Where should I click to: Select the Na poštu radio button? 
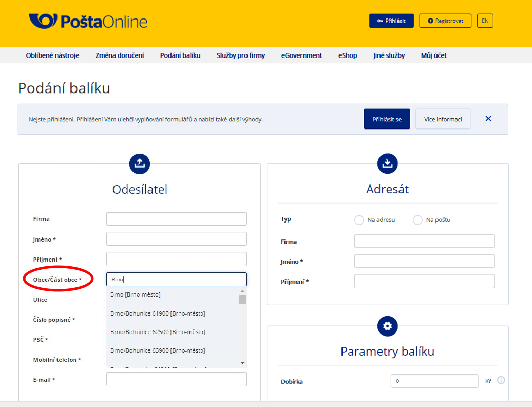pyautogui.click(x=417, y=220)
